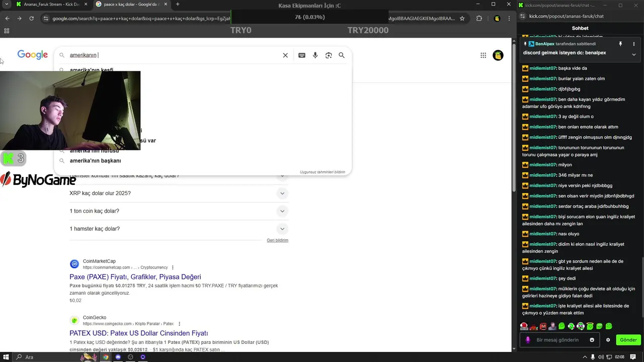Image resolution: width=644 pixels, height=362 pixels.
Task: Expand the '1 hamster kaç dolar?' question
Action: [282, 229]
